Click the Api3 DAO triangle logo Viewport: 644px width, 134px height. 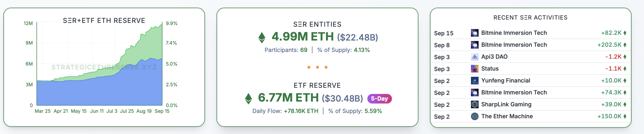[x=474, y=57]
